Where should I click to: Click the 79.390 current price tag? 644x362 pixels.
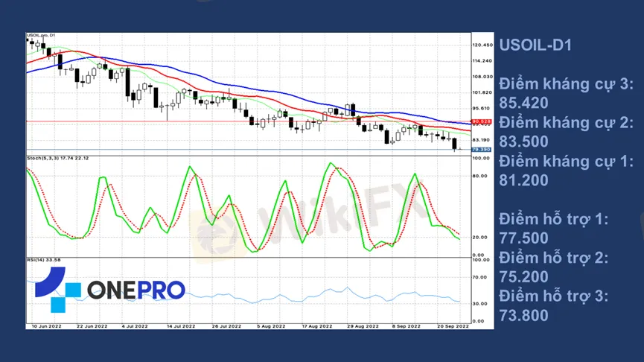point(481,150)
